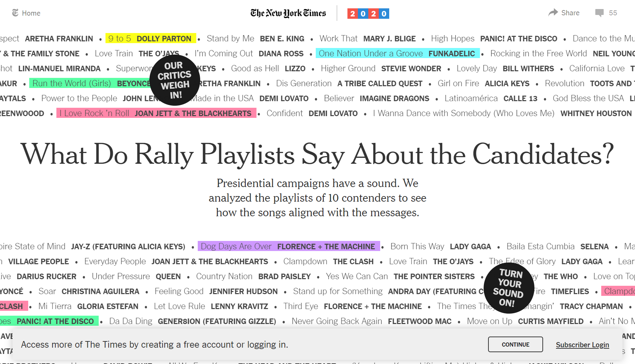Click Higher Ground Stevie Wonder
Viewport: 635px width, 364px height.
point(381,68)
